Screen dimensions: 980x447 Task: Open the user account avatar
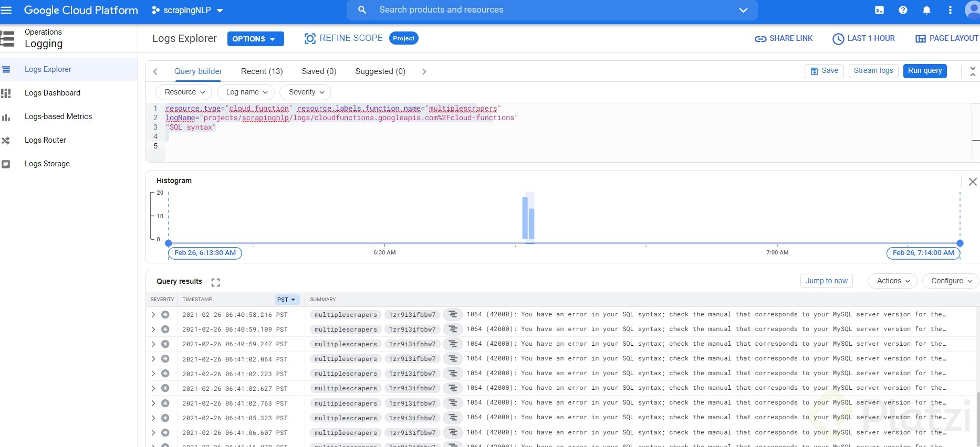click(x=973, y=10)
